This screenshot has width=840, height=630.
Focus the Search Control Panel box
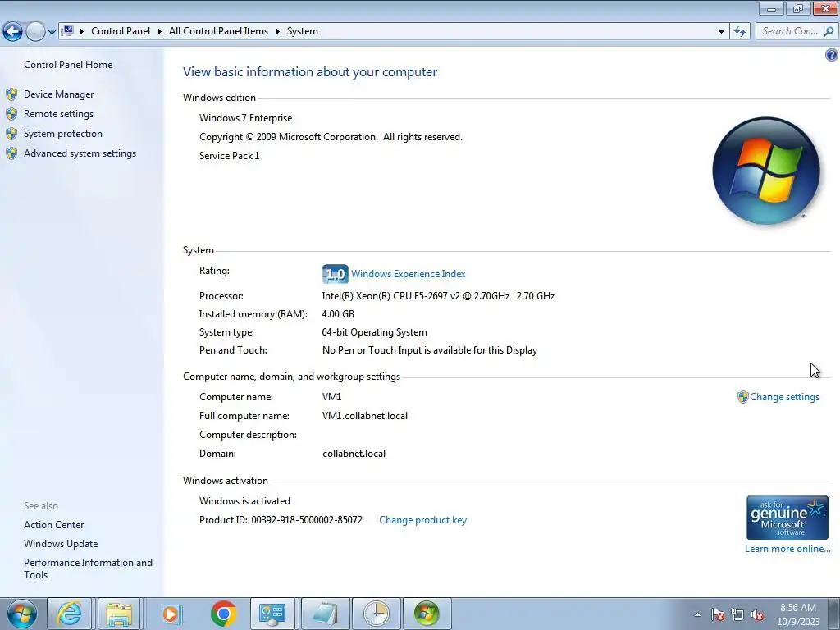coord(790,31)
